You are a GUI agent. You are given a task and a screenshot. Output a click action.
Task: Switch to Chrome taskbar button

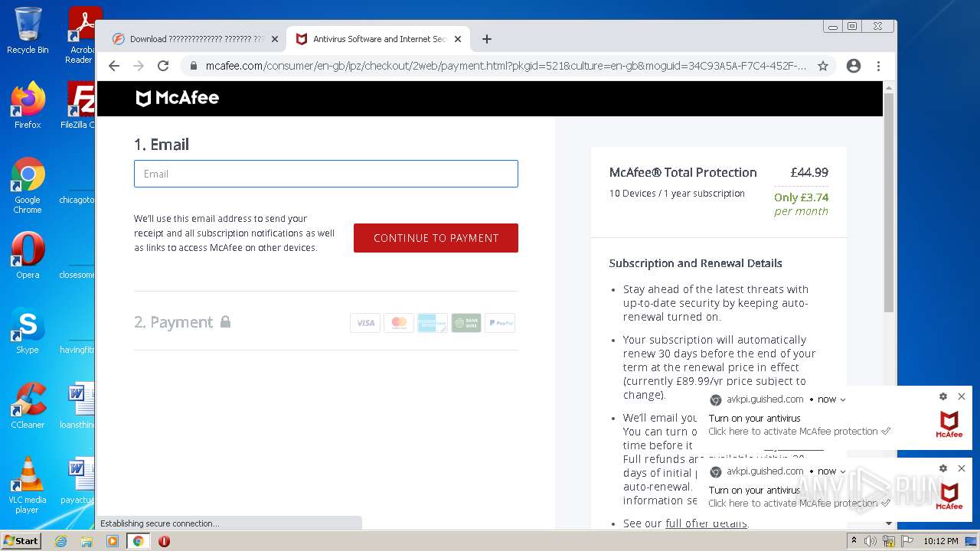pos(139,541)
